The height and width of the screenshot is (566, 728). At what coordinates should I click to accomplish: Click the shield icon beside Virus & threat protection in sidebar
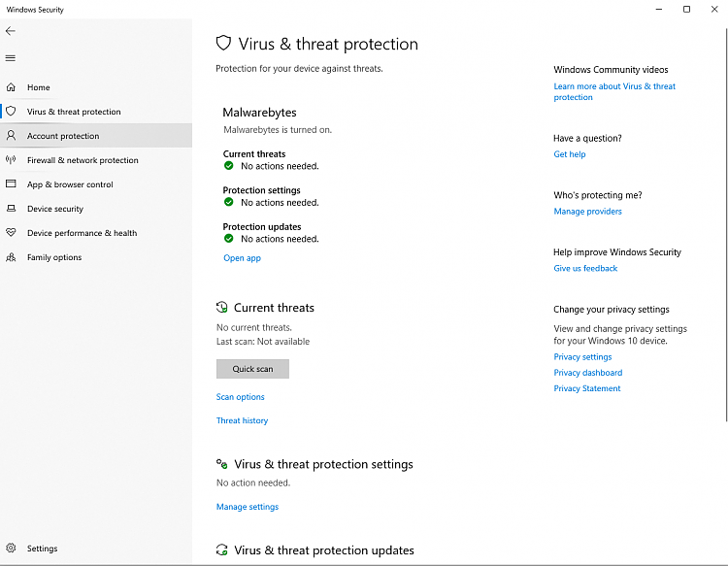click(11, 112)
